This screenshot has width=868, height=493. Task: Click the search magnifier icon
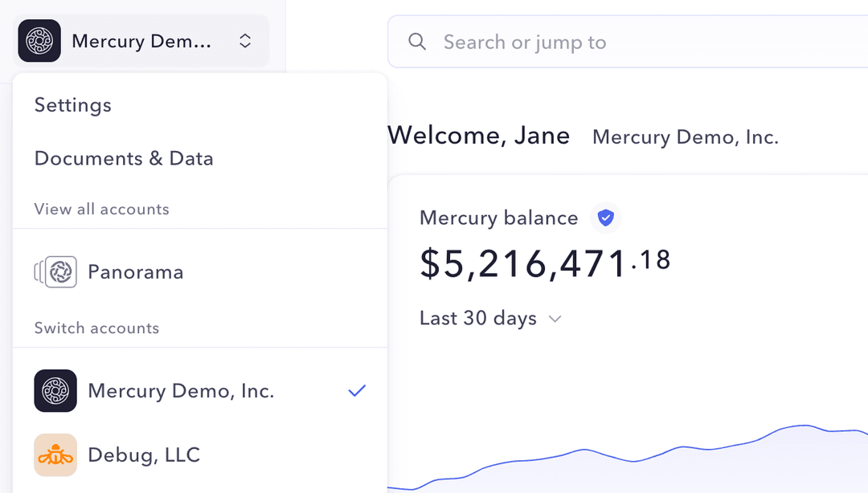coord(417,42)
